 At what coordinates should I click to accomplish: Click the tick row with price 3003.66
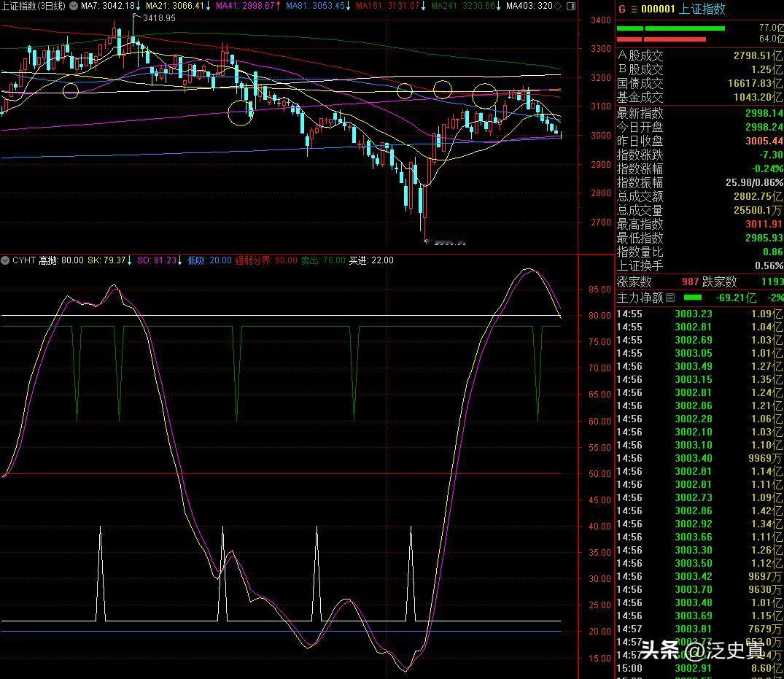point(699,537)
